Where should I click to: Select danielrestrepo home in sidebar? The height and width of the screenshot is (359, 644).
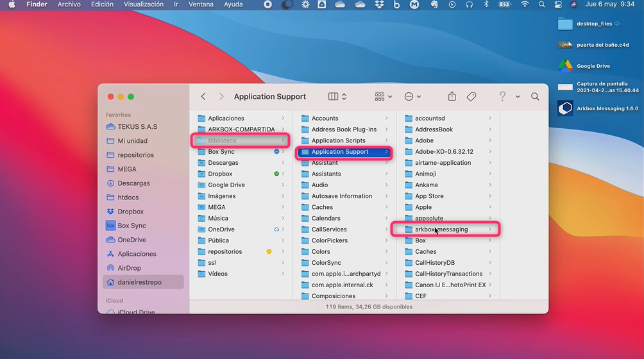tap(139, 282)
